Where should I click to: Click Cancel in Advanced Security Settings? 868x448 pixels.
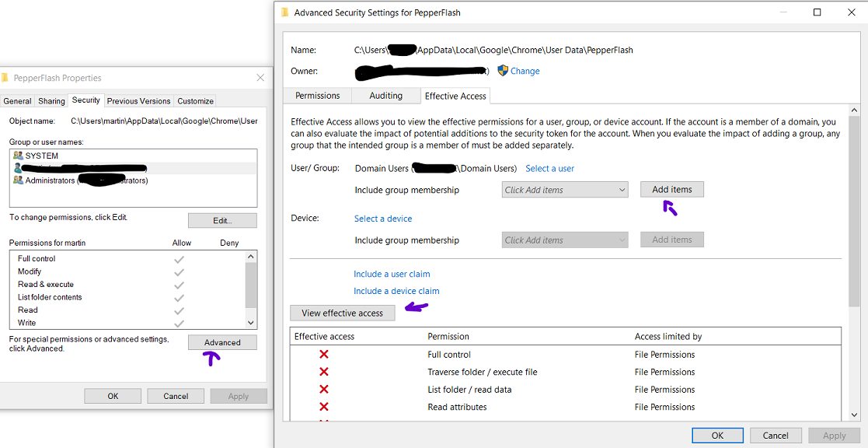point(775,436)
